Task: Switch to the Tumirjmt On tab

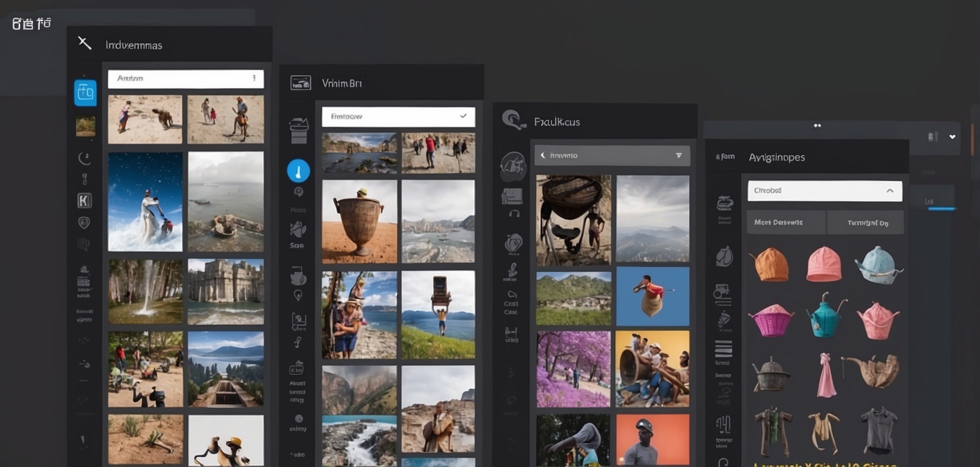Action: (866, 223)
